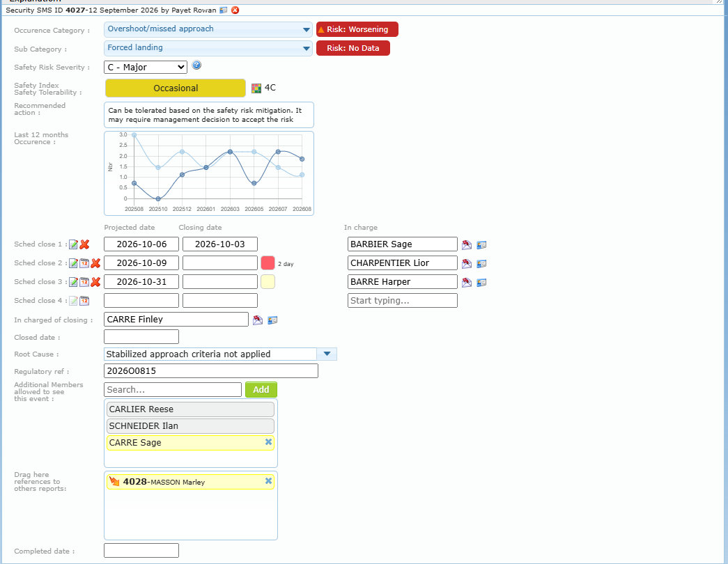Expand the Root Cause dropdown arrow
The image size is (728, 564).
[x=327, y=354]
